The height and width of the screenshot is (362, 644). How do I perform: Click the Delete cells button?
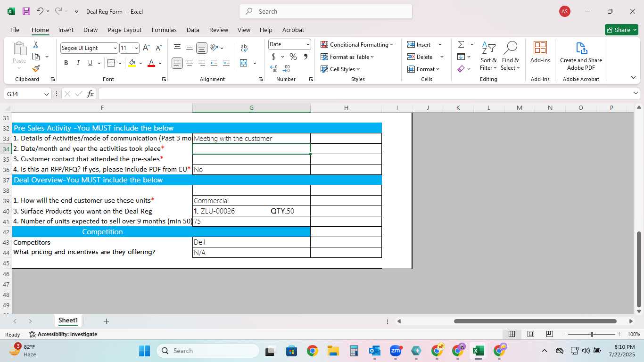[x=421, y=57]
